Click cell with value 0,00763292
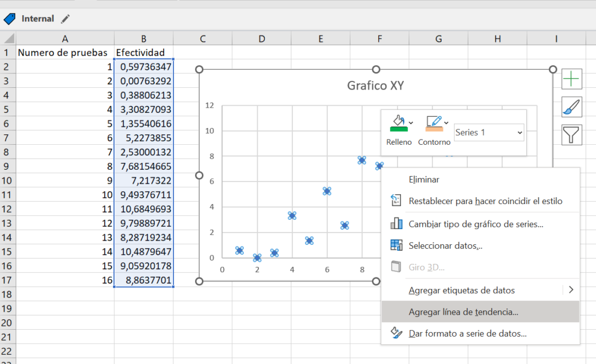 pos(144,81)
